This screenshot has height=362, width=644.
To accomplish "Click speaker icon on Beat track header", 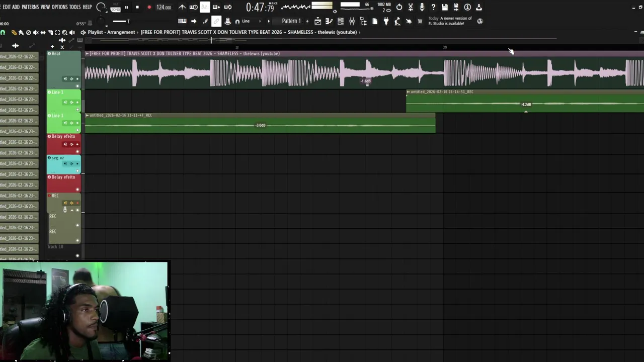I will [71, 79].
